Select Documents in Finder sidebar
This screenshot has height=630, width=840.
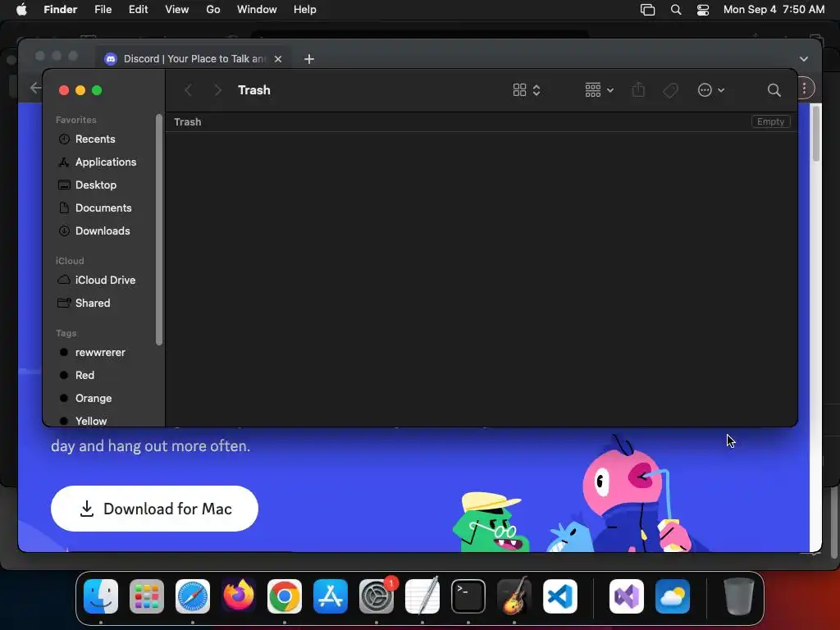click(95, 208)
